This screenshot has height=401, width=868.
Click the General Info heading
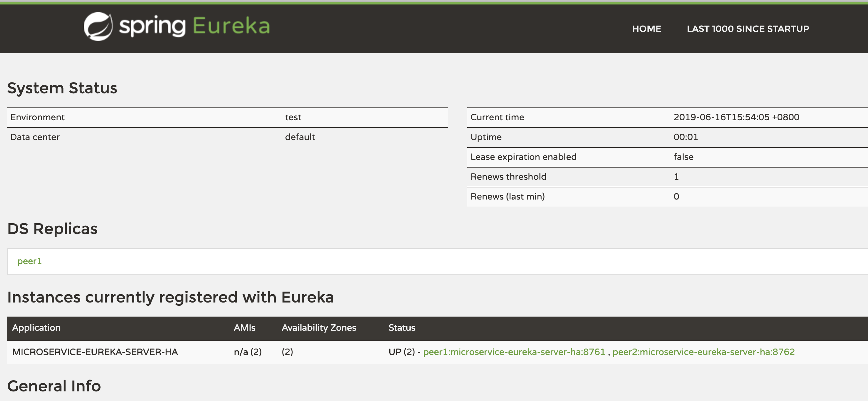(x=54, y=386)
